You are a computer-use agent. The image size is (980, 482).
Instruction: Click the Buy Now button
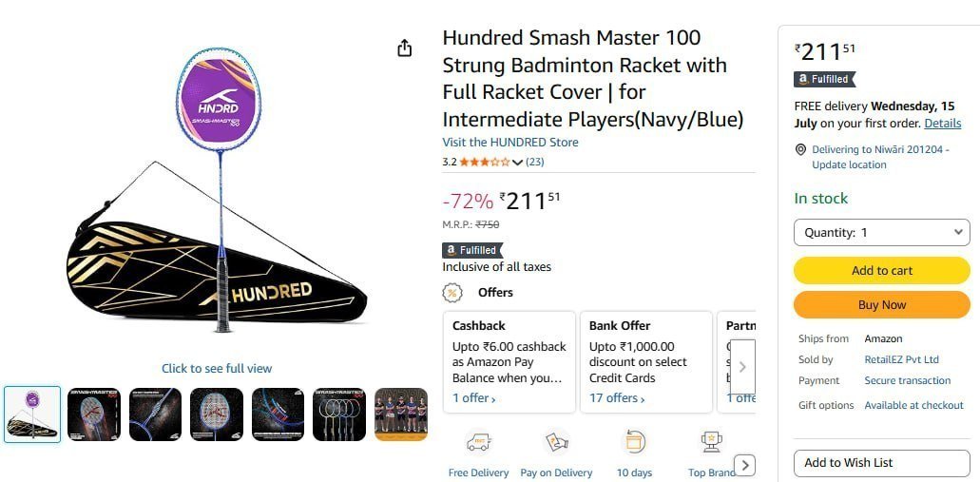(882, 305)
